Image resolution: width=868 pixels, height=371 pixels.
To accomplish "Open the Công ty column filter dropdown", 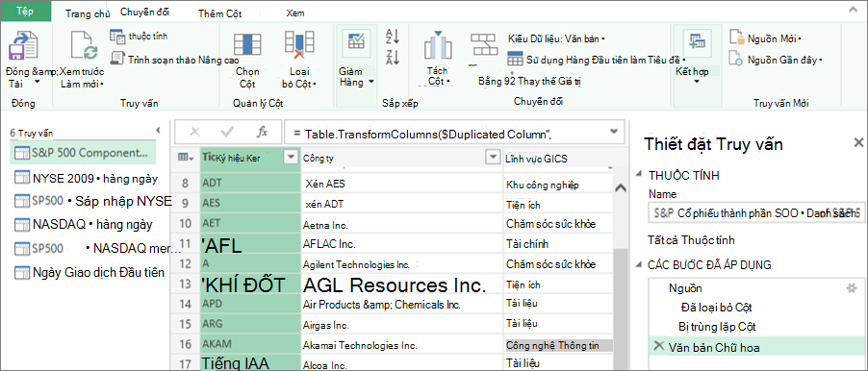I will [492, 158].
